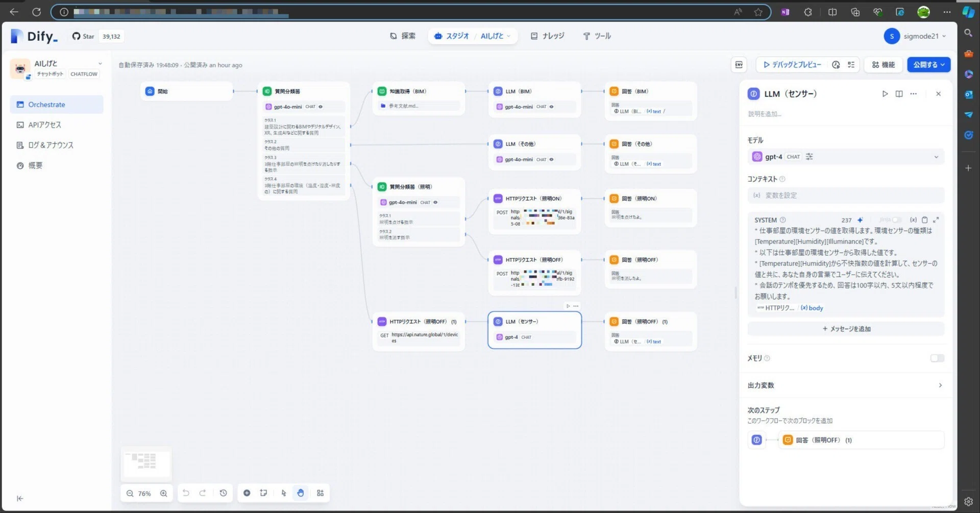The image size is (980, 513).
Task: Toggle vision eye on LLM (その他) node
Action: click(551, 159)
